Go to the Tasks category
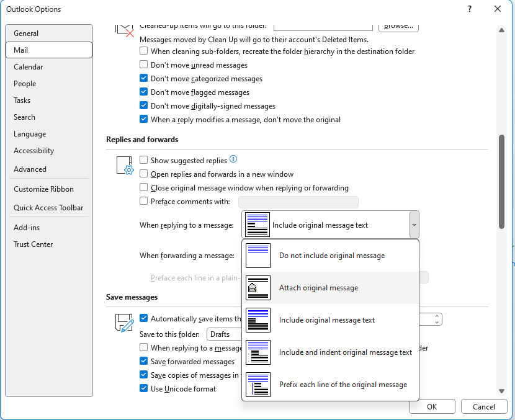Screen dimensions: 515x420 click(x=49, y=101)
